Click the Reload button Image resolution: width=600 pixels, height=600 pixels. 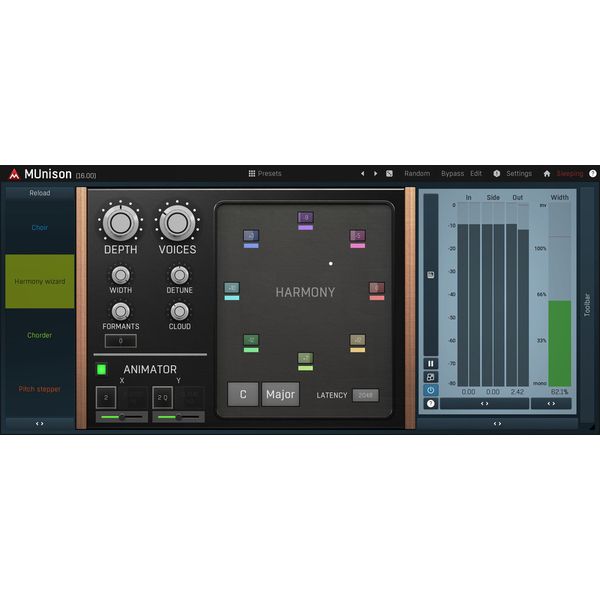[x=40, y=193]
